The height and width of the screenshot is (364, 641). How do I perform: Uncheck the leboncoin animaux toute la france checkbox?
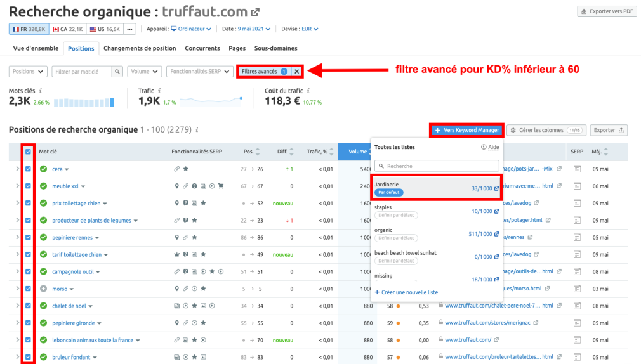click(28, 340)
